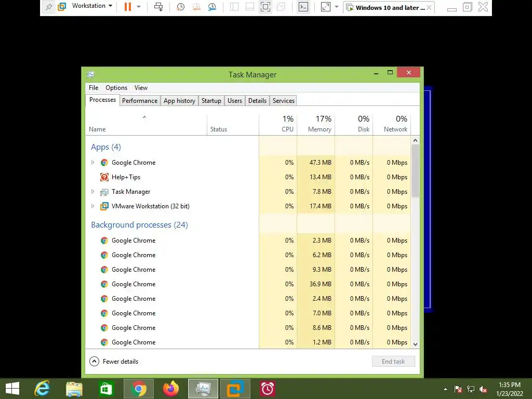The width and height of the screenshot is (532, 399).
Task: Click the pin icon on VMware toolbar
Action: pos(48,7)
